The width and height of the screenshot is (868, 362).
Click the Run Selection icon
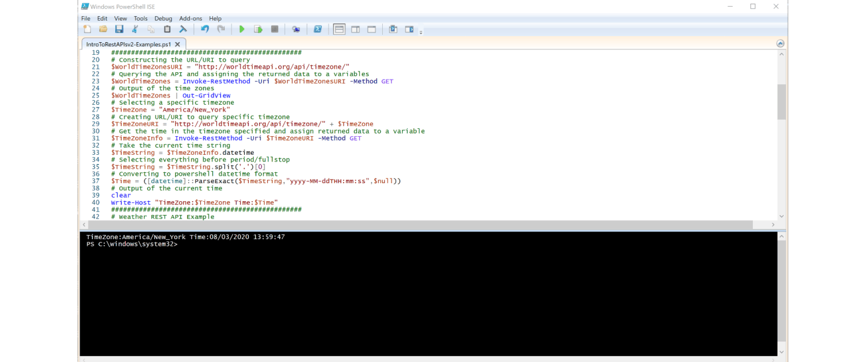pos(258,29)
